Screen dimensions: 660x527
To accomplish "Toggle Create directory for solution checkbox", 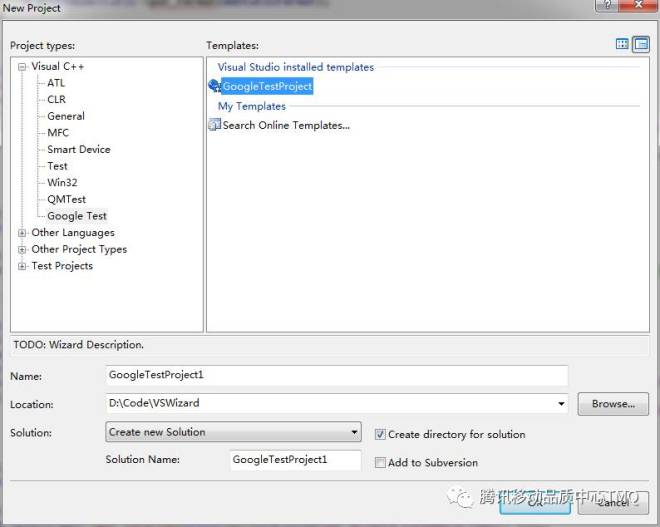I will 380,434.
